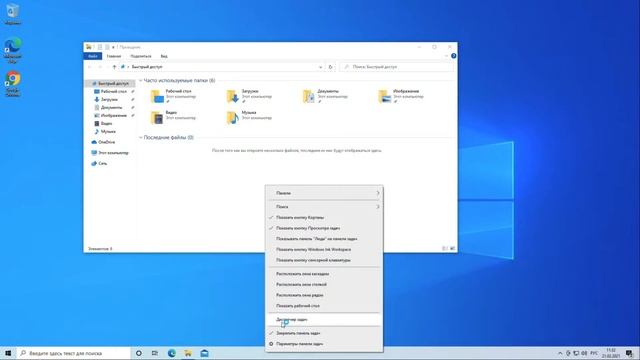Select Рабочий стол in navigation pane
Image resolution: width=640 pixels, height=360 pixels.
point(113,91)
